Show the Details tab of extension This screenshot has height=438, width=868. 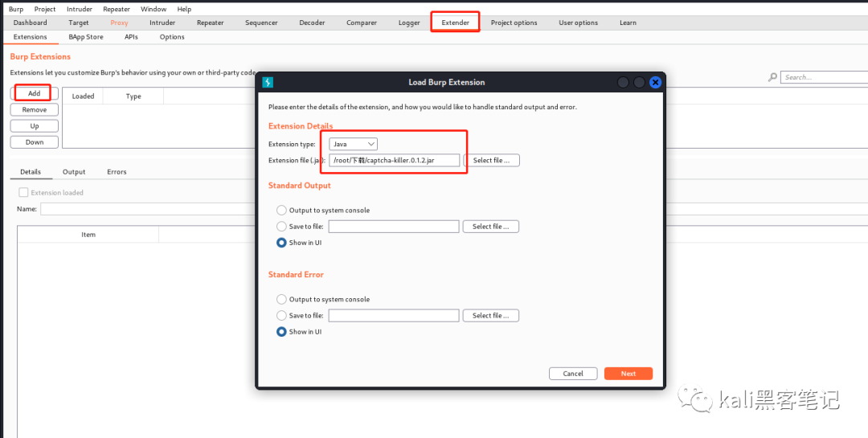pyautogui.click(x=31, y=172)
